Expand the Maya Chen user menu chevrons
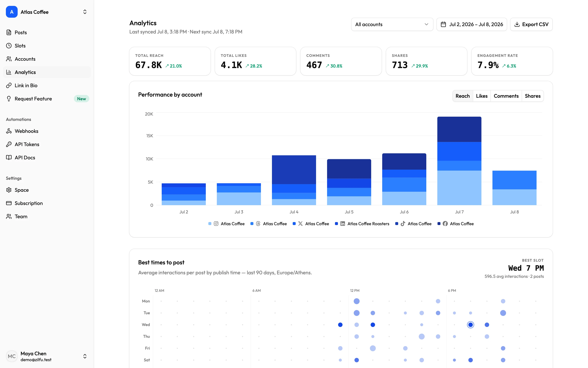The height and width of the screenshot is (368, 588). pos(85,356)
